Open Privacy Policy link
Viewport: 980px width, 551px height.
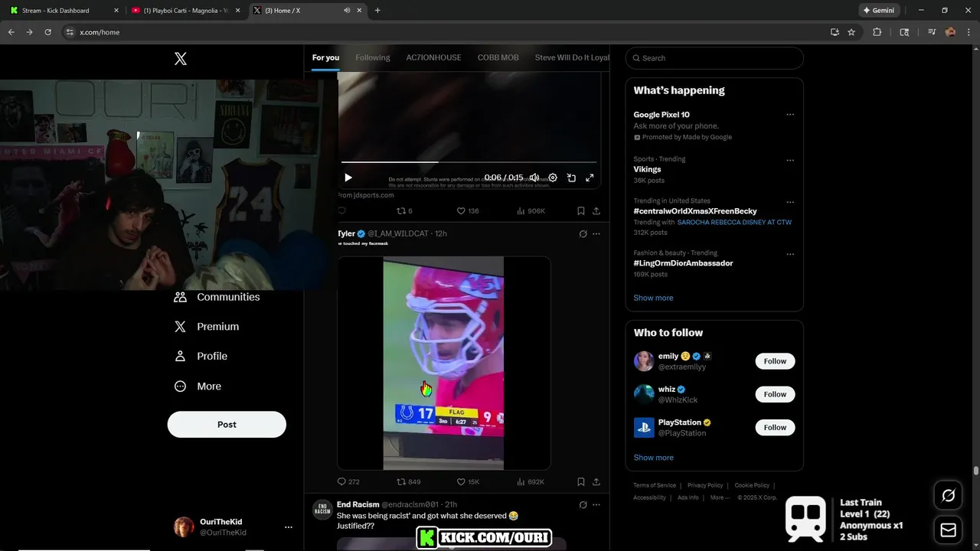point(705,485)
